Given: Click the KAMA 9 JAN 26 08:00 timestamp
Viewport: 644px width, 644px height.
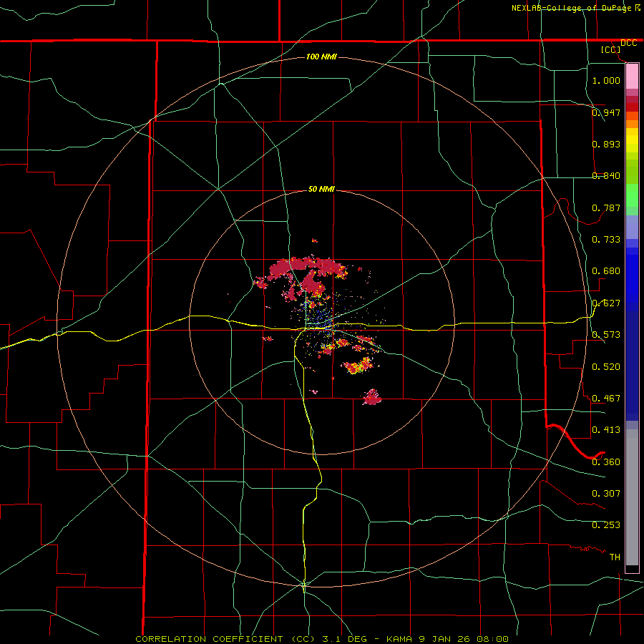Looking at the screenshot, I should 447,639.
